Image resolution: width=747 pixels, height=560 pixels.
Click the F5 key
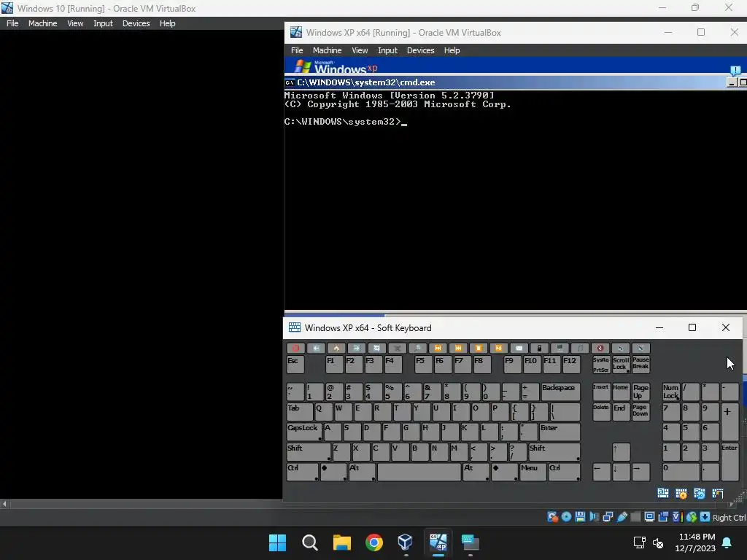coord(423,365)
